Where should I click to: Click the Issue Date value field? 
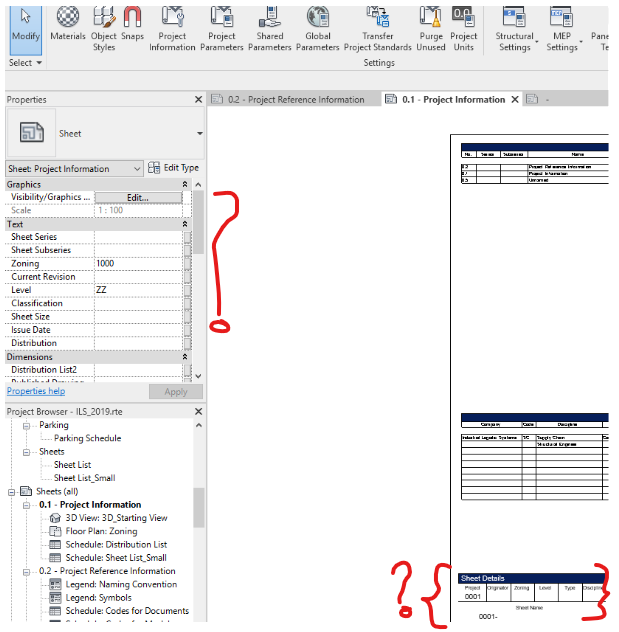point(139,330)
